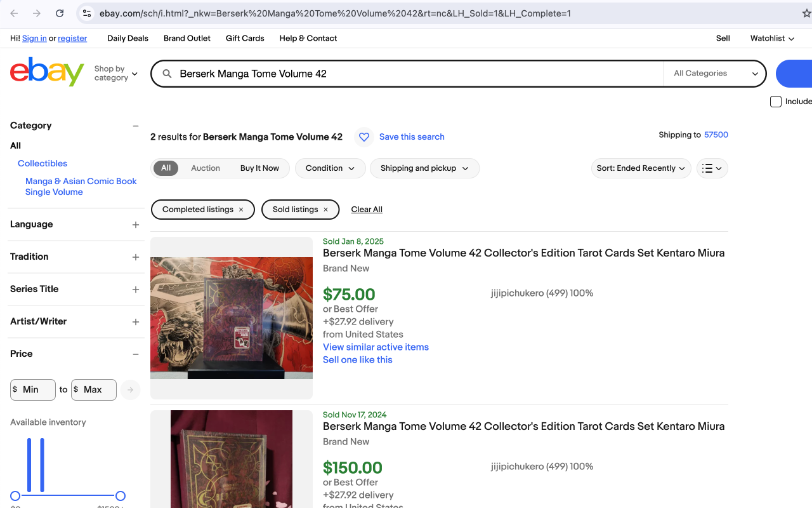Select the All listings tab

166,168
